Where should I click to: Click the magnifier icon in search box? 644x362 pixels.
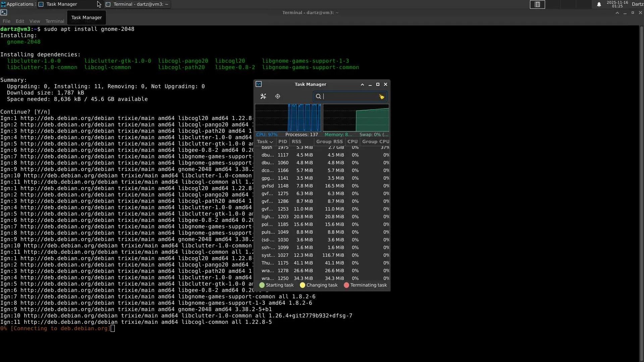pyautogui.click(x=318, y=97)
